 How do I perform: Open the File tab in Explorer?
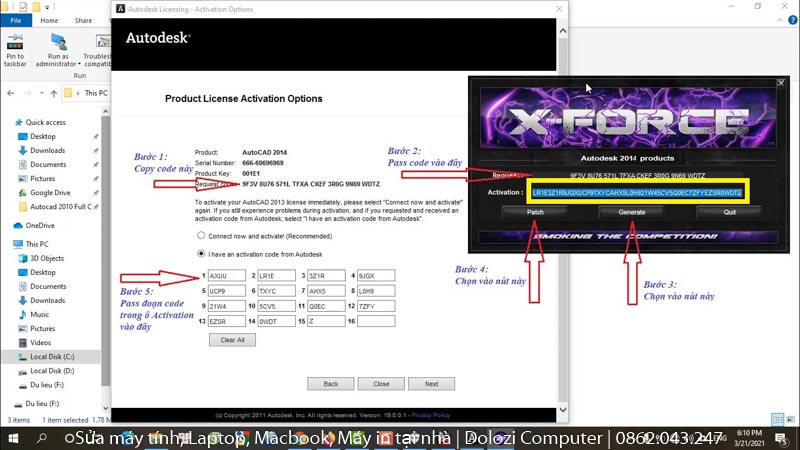coord(16,20)
